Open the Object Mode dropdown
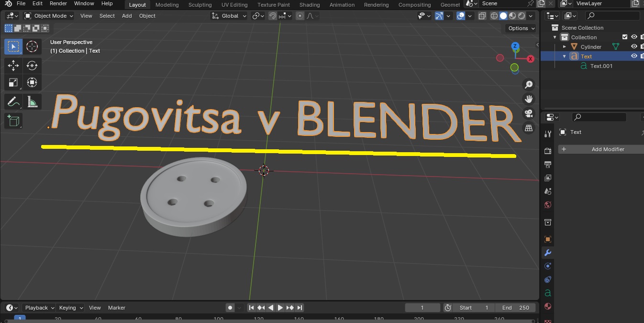Viewport: 644px width, 323px height. [49, 16]
